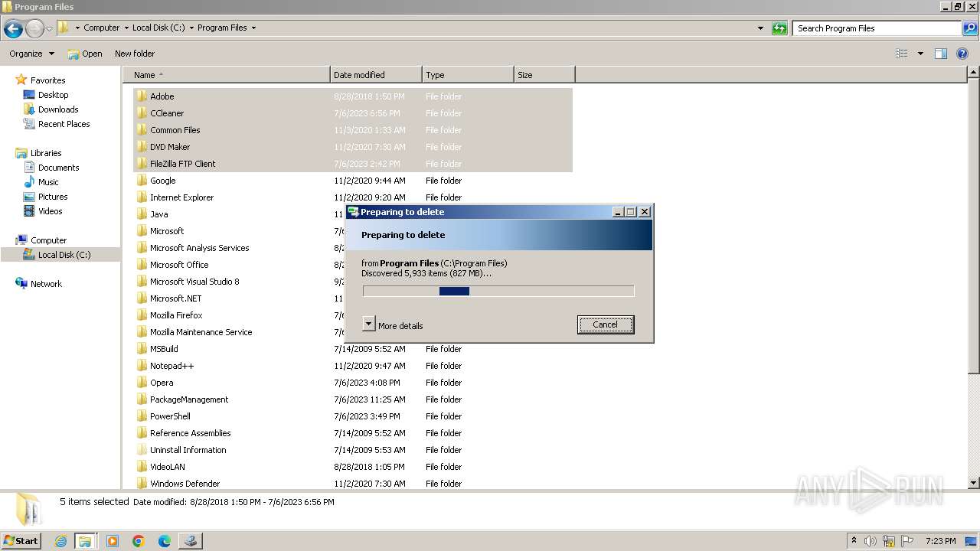The width and height of the screenshot is (980, 551).
Task: Sort by Date modified column header
Action: pos(376,75)
